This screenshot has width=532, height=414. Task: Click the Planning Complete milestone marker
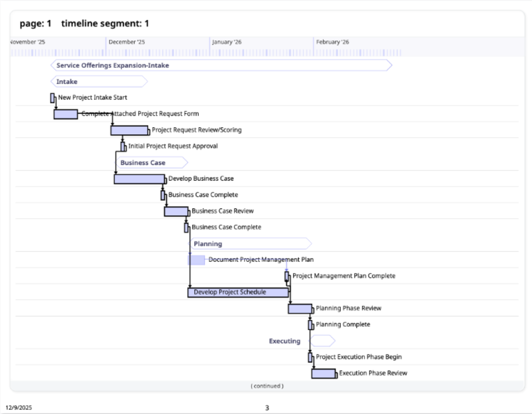click(310, 325)
